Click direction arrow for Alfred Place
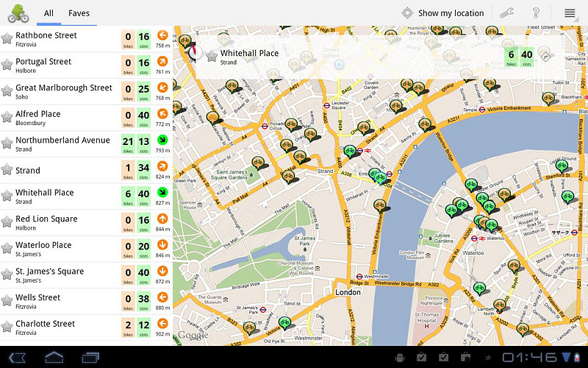 (162, 114)
